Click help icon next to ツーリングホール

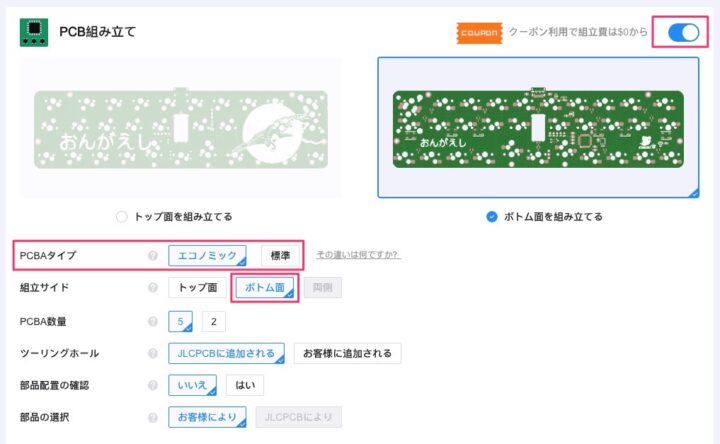coord(153,353)
